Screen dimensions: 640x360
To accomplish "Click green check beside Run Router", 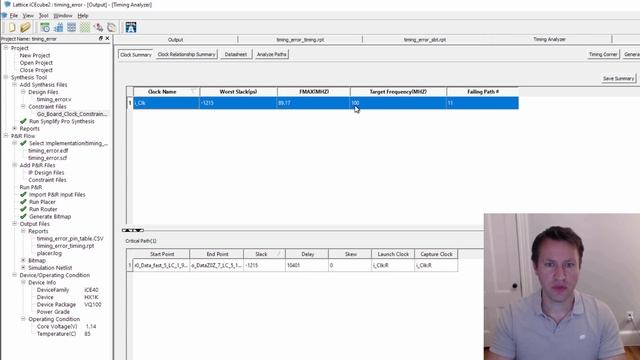I will click(23, 209).
